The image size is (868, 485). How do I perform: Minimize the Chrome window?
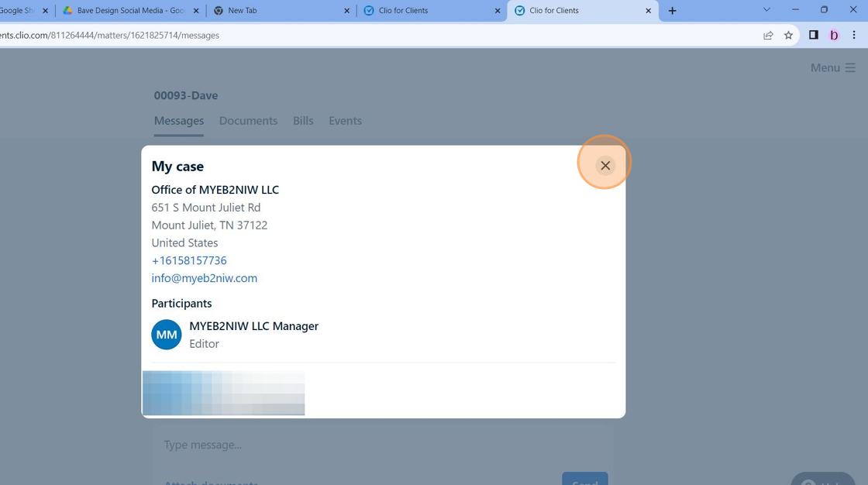[x=795, y=10]
